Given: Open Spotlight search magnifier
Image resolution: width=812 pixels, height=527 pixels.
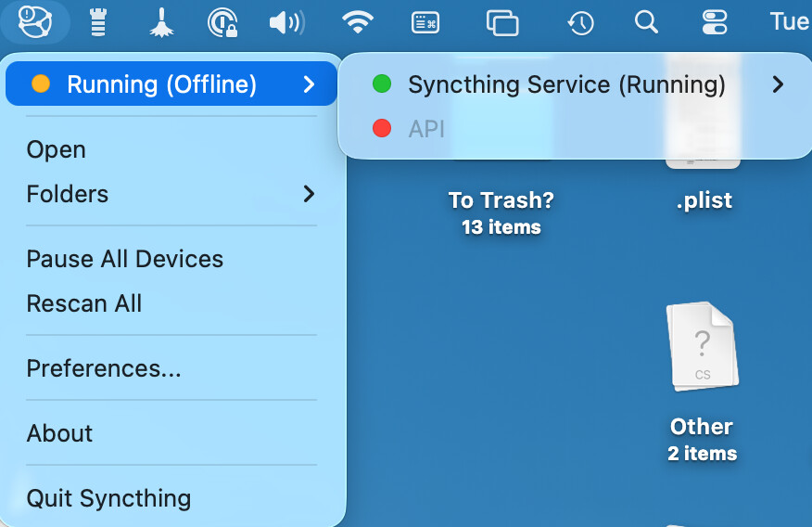Looking at the screenshot, I should [x=646, y=21].
